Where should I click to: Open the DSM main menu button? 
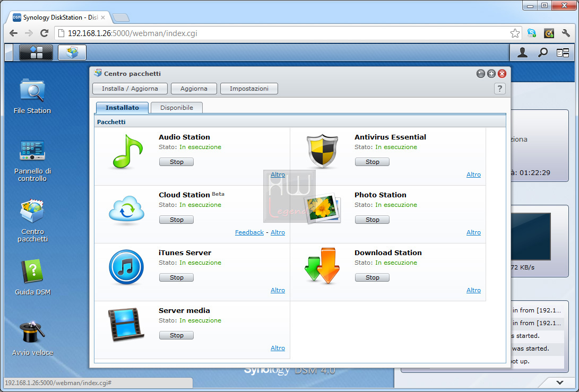pyautogui.click(x=36, y=53)
